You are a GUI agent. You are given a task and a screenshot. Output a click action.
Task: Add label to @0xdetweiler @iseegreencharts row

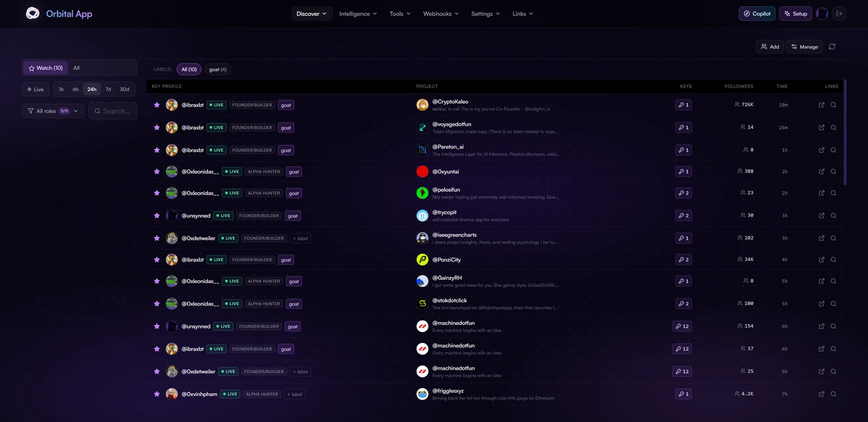(x=301, y=239)
